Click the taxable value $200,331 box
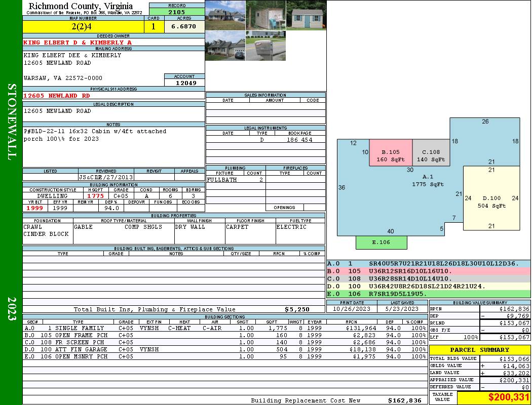Viewport: 532px width, 405px height. [x=493, y=397]
